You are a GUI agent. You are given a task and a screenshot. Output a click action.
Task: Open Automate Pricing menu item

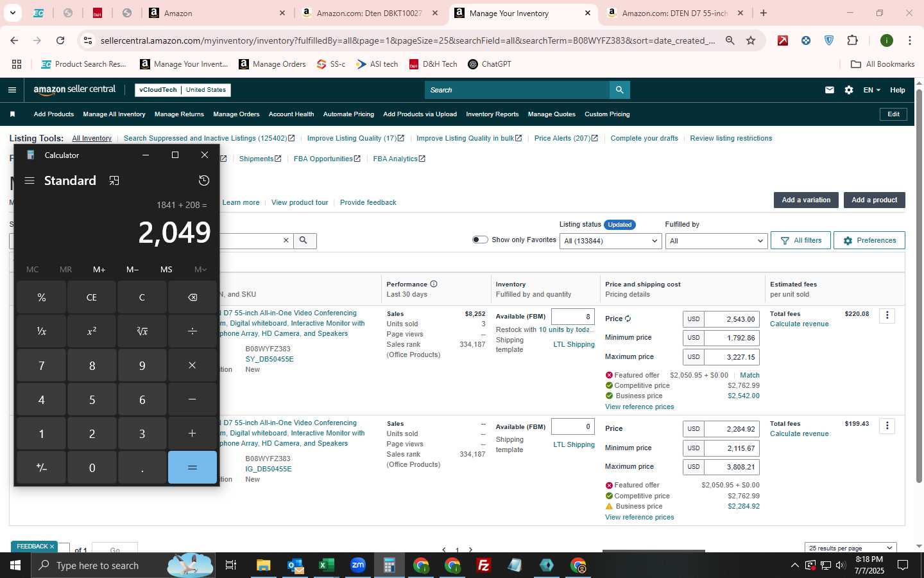pyautogui.click(x=348, y=114)
